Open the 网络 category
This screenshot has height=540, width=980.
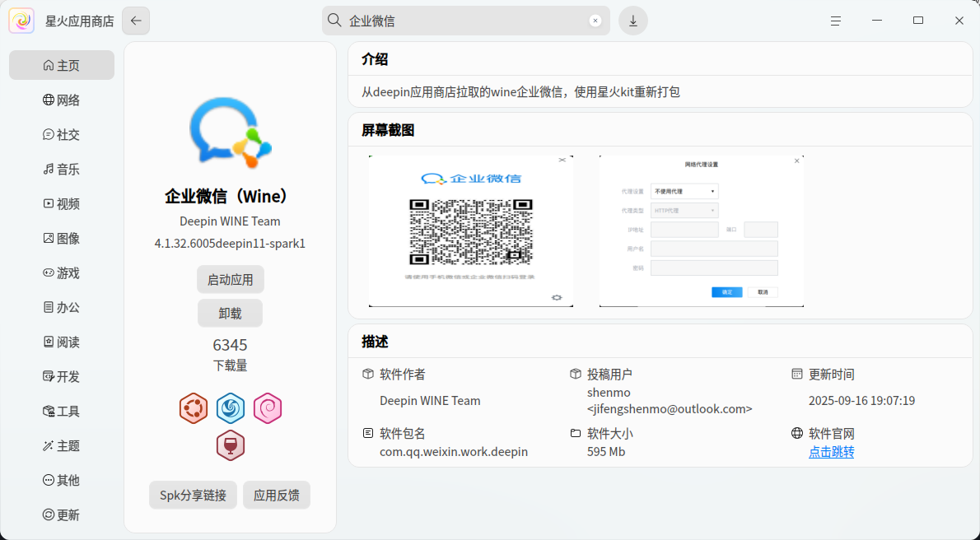pyautogui.click(x=61, y=100)
